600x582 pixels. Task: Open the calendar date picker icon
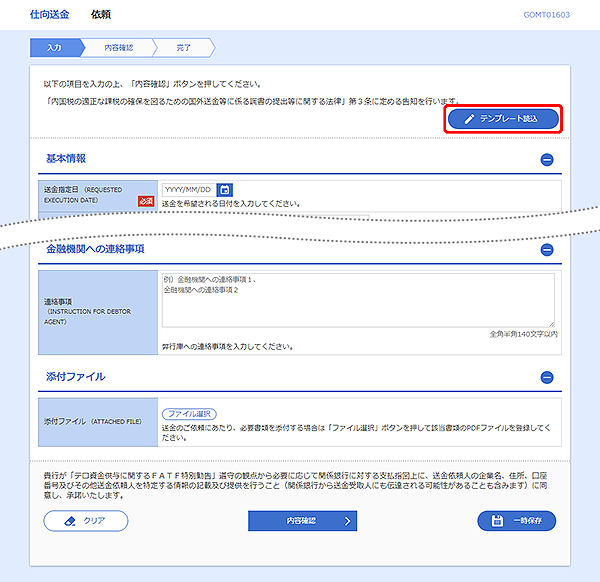point(225,190)
